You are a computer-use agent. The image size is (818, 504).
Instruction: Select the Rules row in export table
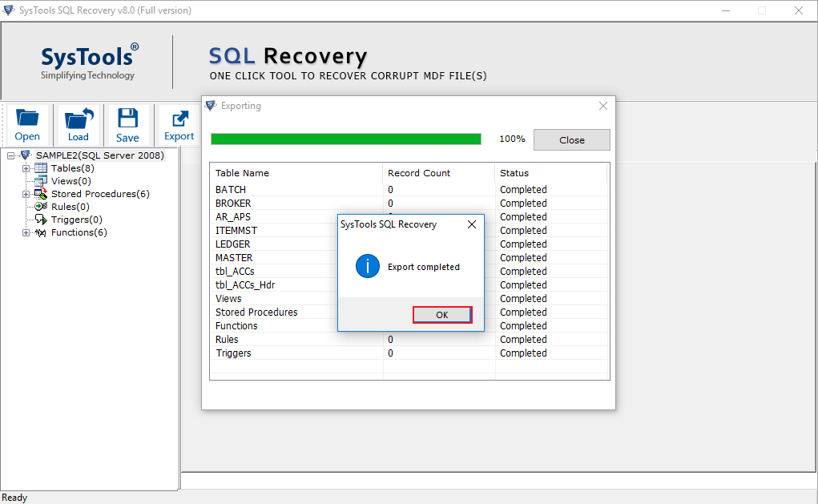coord(409,339)
